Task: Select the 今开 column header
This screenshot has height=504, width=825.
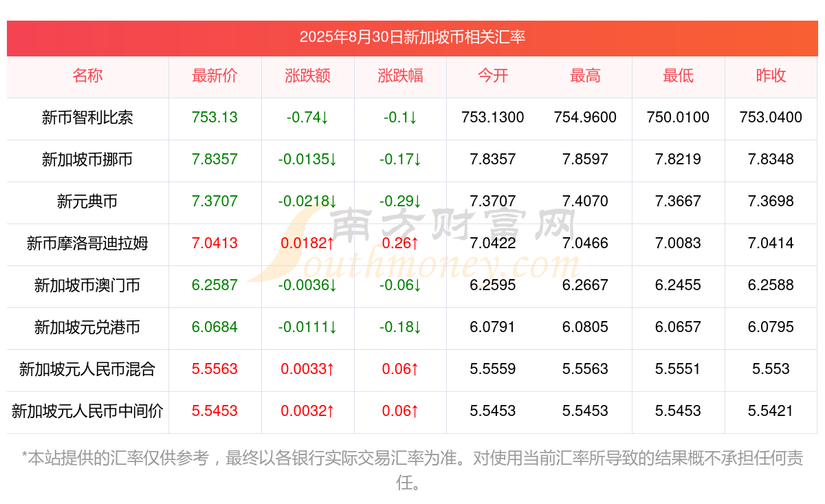Action: (x=493, y=76)
